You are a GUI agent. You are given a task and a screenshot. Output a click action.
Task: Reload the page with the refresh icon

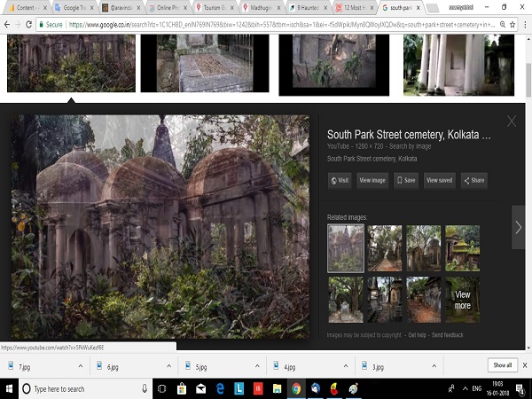[29, 25]
